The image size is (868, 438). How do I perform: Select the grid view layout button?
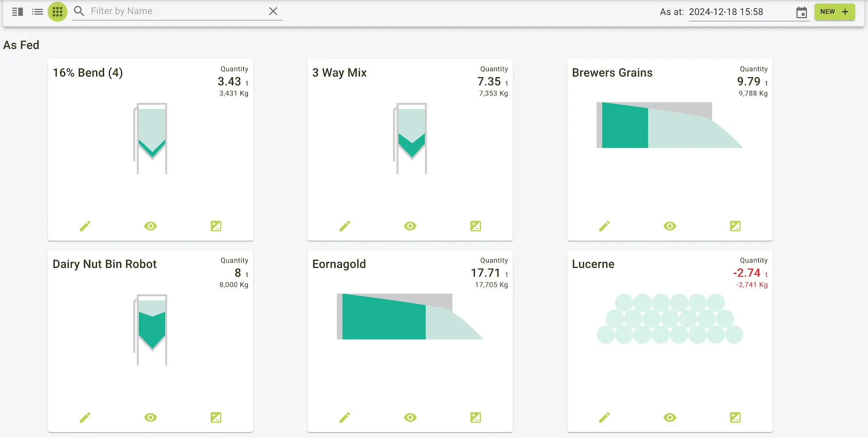coord(57,12)
